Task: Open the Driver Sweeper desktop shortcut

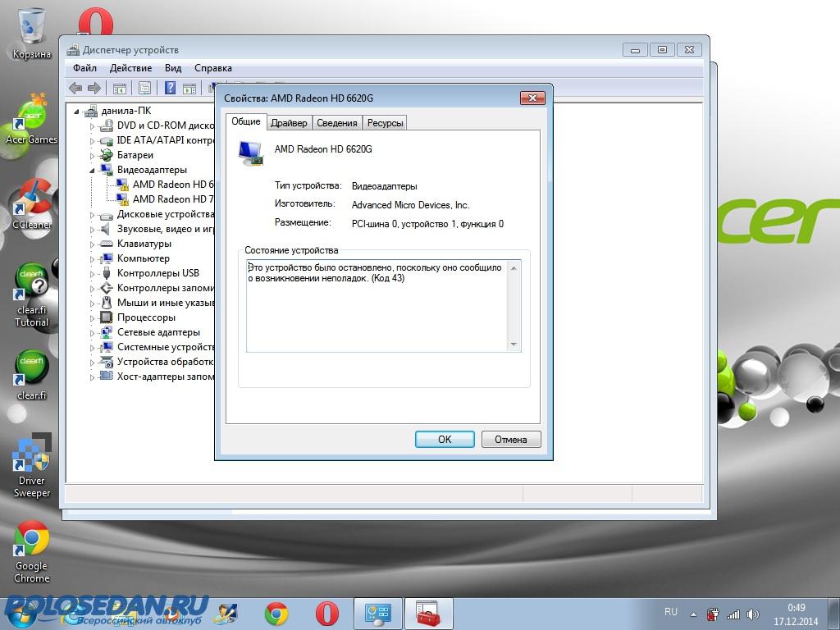Action: pos(32,459)
